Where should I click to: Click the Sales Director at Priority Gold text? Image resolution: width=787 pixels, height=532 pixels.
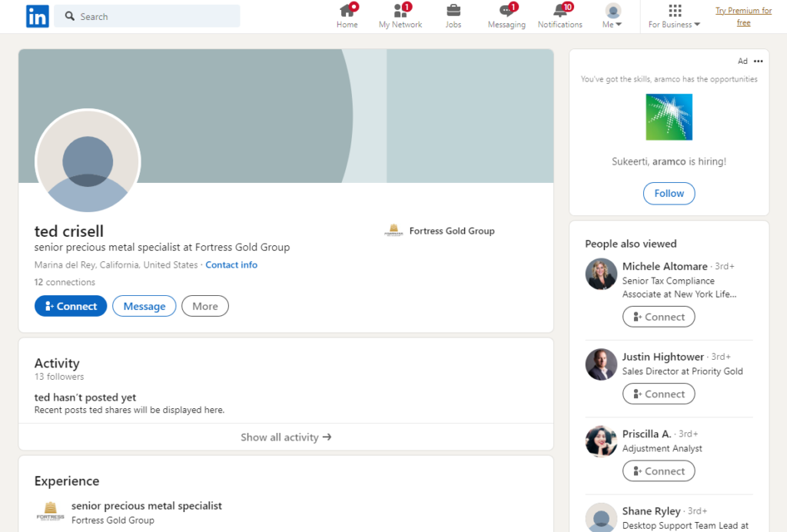point(682,371)
